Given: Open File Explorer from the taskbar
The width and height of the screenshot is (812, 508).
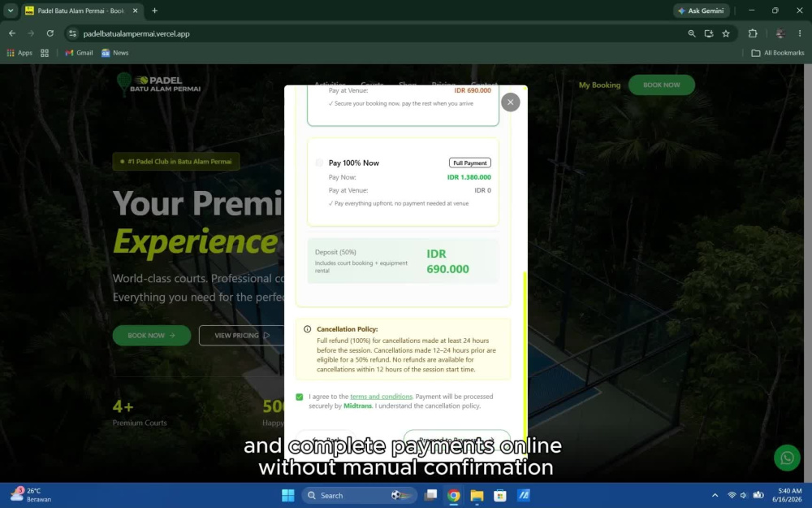Looking at the screenshot, I should (477, 496).
